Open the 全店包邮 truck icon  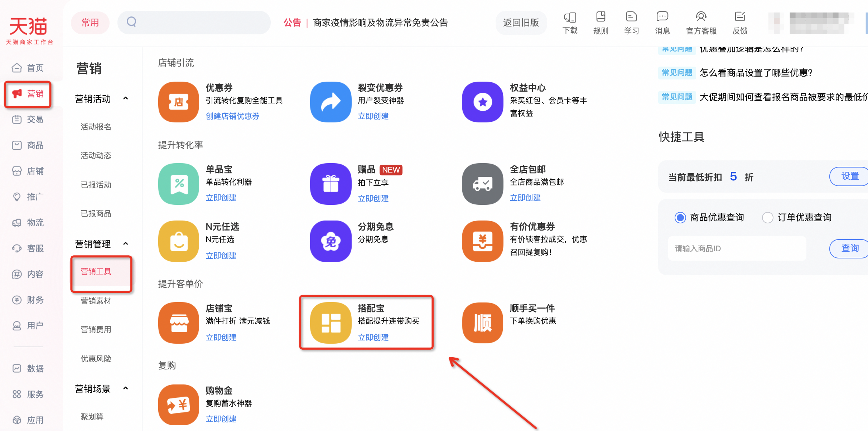pos(483,184)
